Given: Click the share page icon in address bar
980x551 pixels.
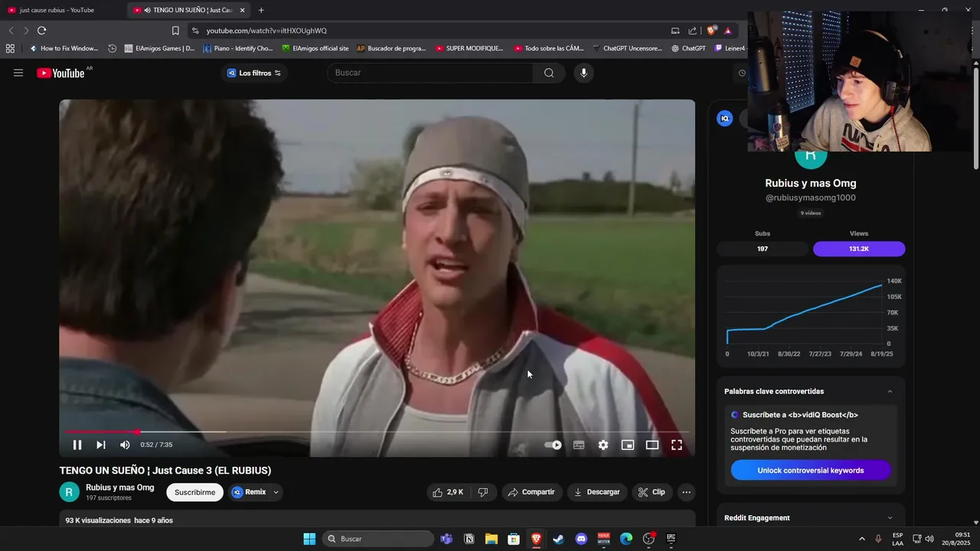Looking at the screenshot, I should coord(692,31).
